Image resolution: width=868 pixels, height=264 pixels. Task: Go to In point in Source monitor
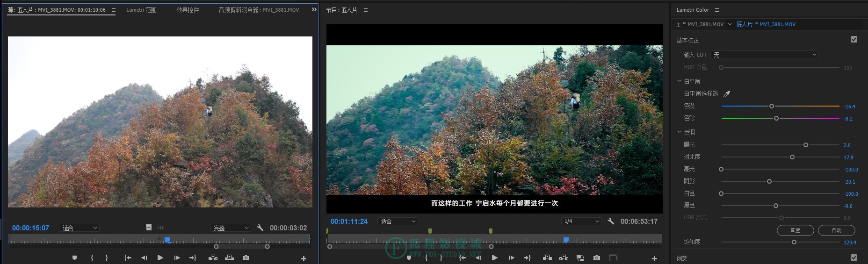click(x=128, y=258)
